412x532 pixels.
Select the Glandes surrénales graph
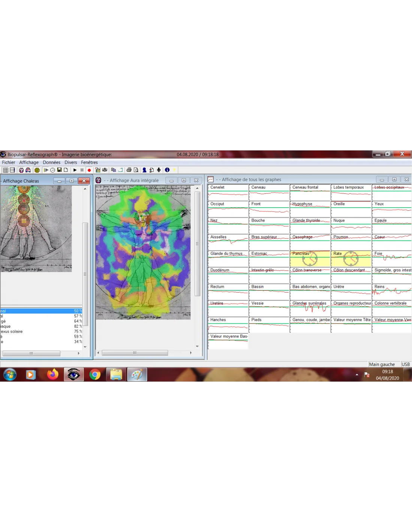click(310, 308)
